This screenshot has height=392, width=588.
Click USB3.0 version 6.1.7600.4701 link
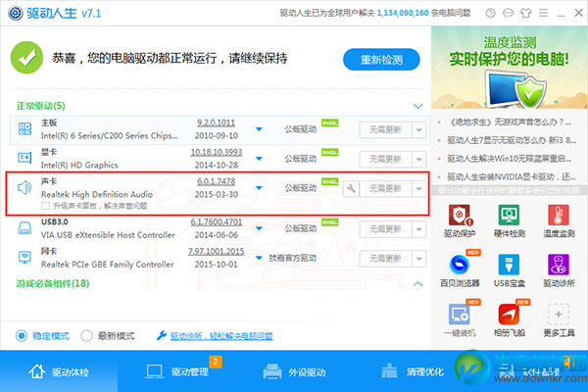click(x=217, y=221)
